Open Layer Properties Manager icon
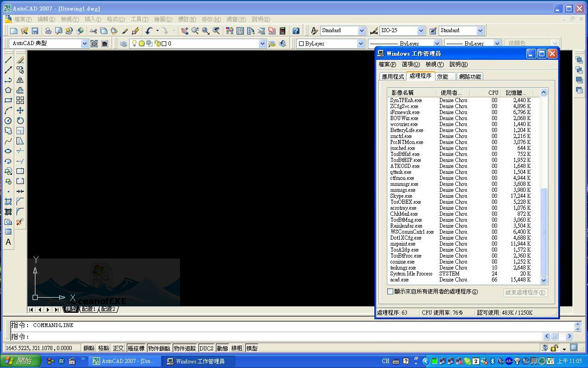The width and height of the screenshot is (588, 368). tap(124, 43)
